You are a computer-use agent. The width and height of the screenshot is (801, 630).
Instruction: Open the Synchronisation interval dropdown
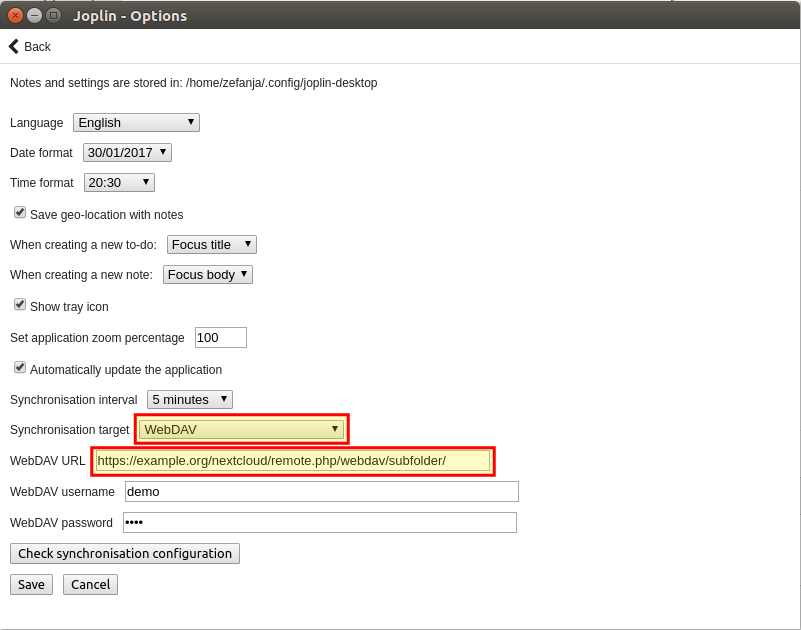(x=190, y=400)
